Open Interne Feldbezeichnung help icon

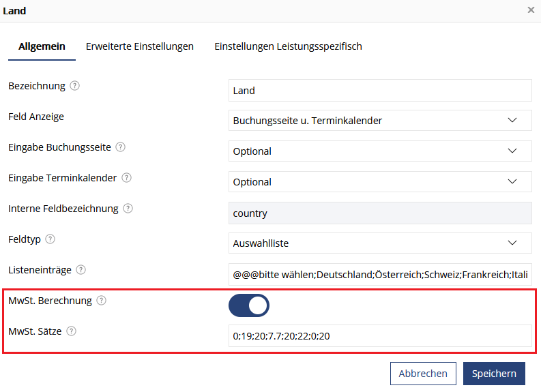coord(128,208)
